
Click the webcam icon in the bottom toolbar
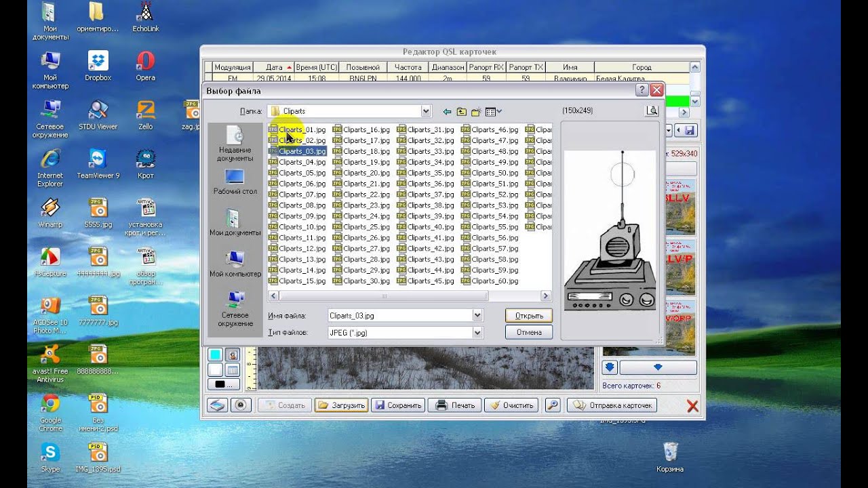[241, 405]
